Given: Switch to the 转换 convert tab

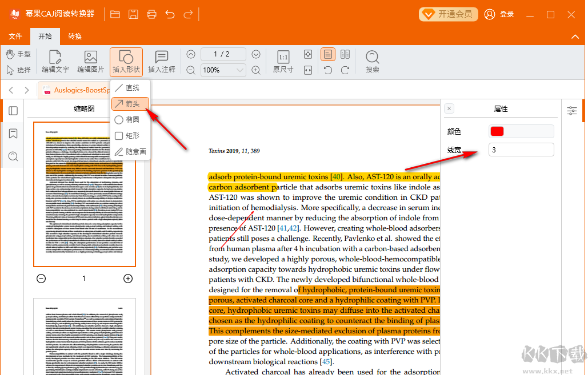Looking at the screenshot, I should point(75,37).
